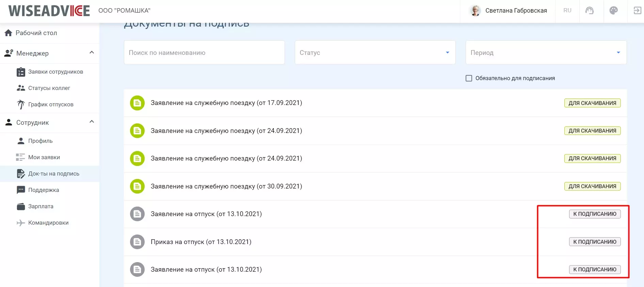Click the airplane Командировки icon

(21, 223)
